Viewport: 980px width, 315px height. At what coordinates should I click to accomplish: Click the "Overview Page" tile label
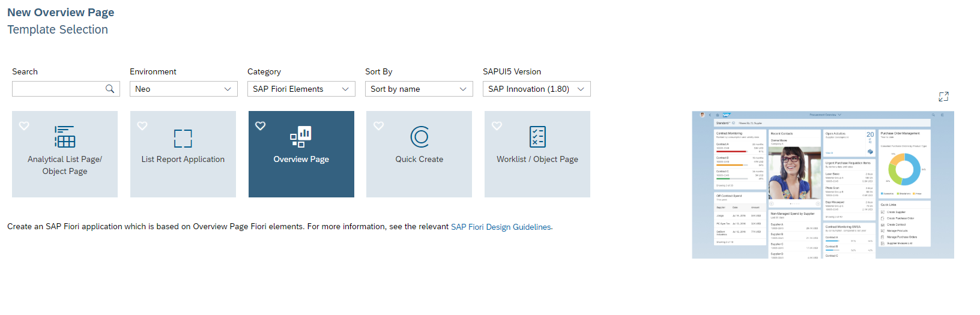(301, 159)
